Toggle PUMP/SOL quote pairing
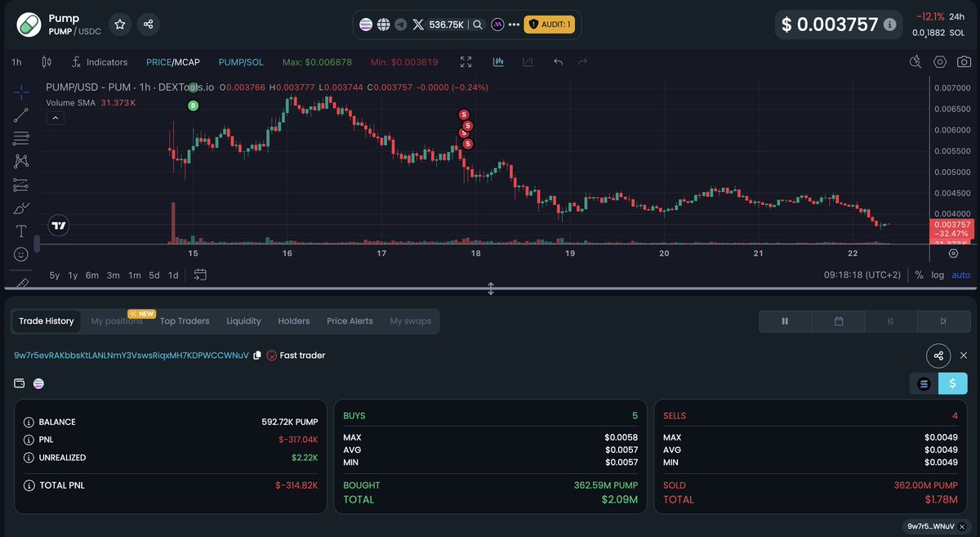This screenshot has height=537, width=980. click(241, 62)
